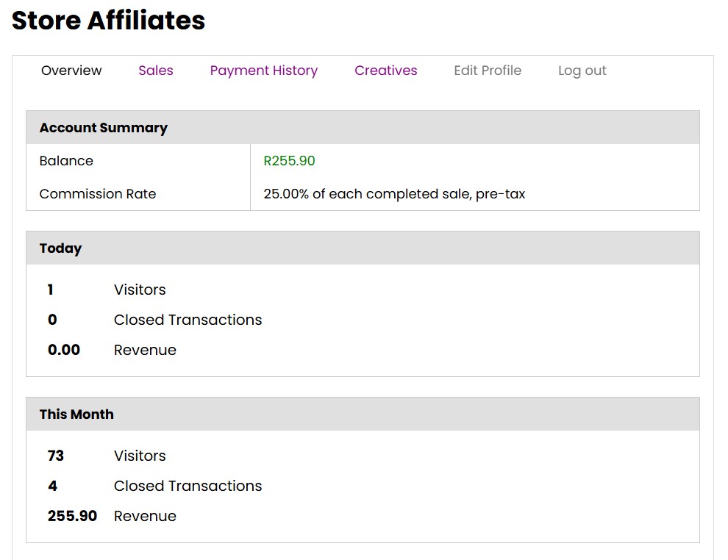The image size is (728, 560).
Task: Click the 73 visitors count for This Month
Action: coord(56,456)
